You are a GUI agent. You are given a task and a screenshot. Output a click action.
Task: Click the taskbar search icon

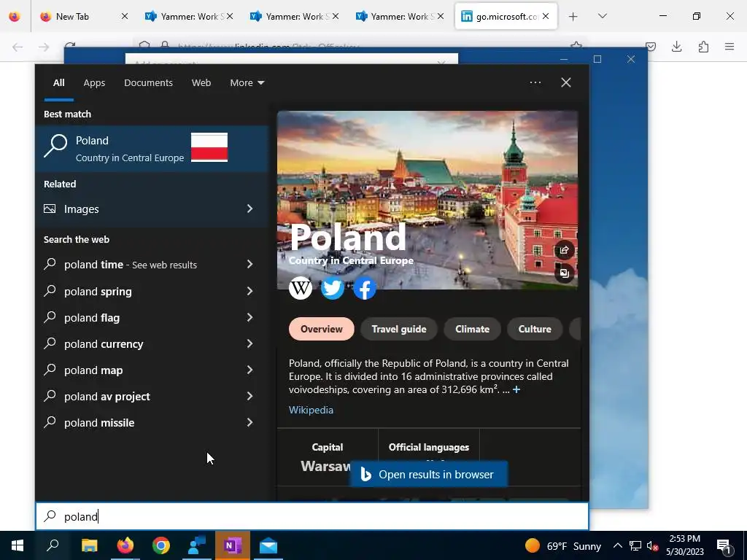coord(53,545)
